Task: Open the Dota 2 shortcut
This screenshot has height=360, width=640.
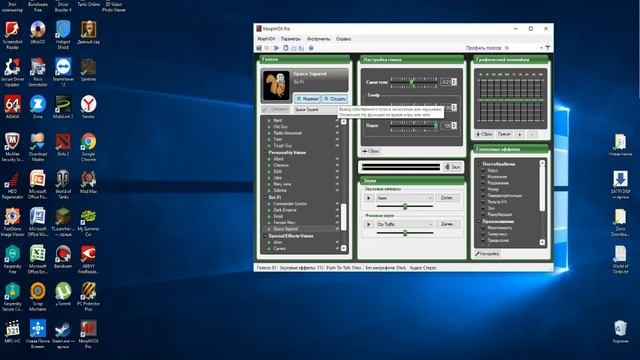Action: tap(63, 144)
